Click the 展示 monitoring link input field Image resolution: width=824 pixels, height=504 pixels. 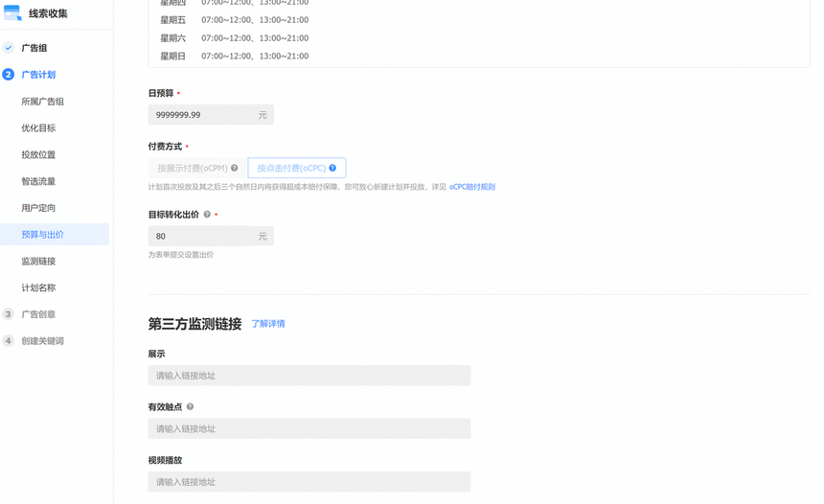point(309,376)
